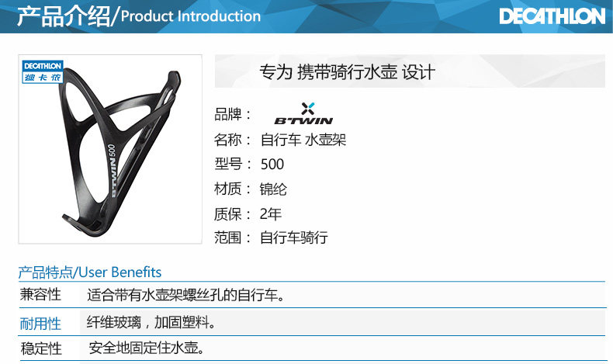Click the 产品介绍 Product Introduction heading

click(x=139, y=16)
